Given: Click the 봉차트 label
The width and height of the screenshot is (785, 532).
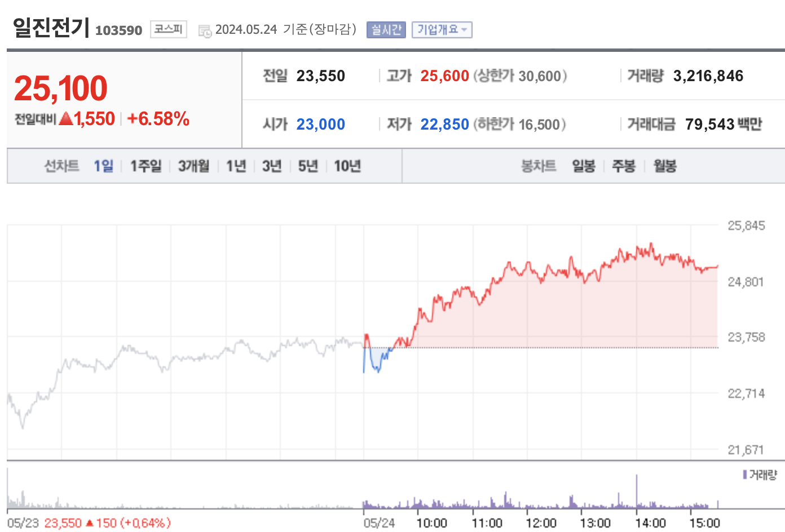Looking at the screenshot, I should pos(538,166).
